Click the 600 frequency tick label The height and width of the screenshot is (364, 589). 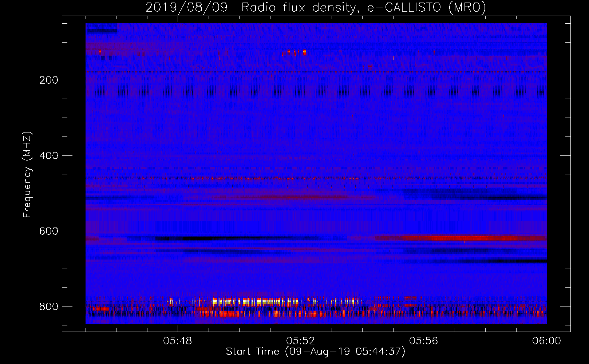point(49,232)
